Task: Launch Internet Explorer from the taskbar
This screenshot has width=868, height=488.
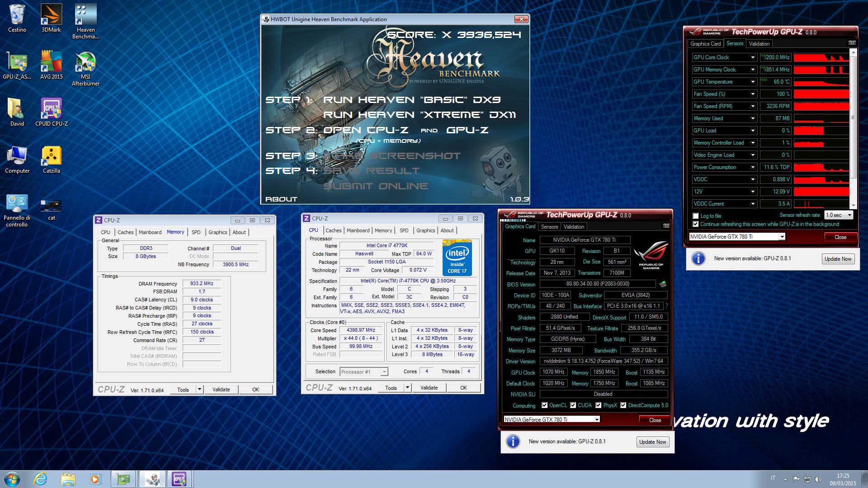Action: click(40, 479)
